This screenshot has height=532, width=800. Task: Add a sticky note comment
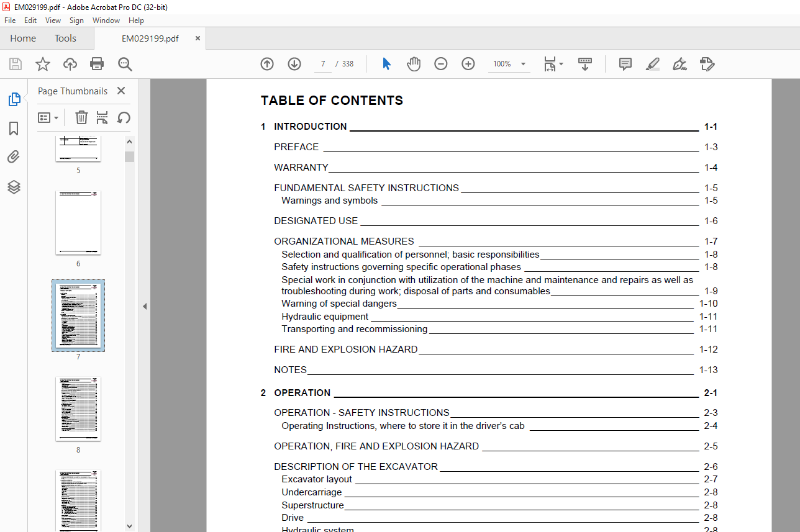coord(625,64)
